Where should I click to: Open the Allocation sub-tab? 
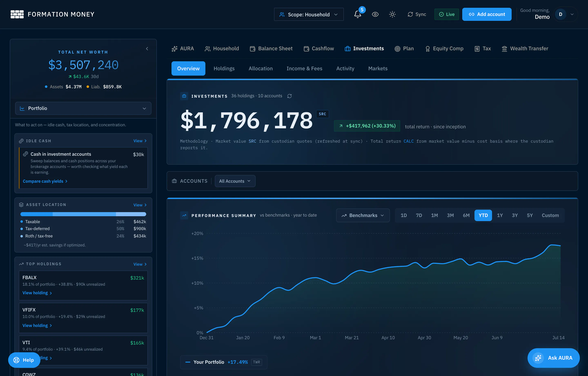click(261, 68)
